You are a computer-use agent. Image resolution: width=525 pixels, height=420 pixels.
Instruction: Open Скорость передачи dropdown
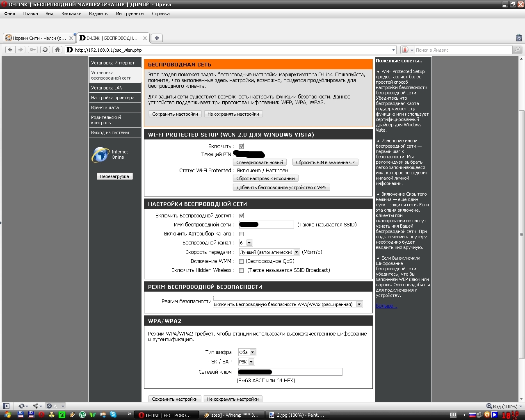coord(269,252)
